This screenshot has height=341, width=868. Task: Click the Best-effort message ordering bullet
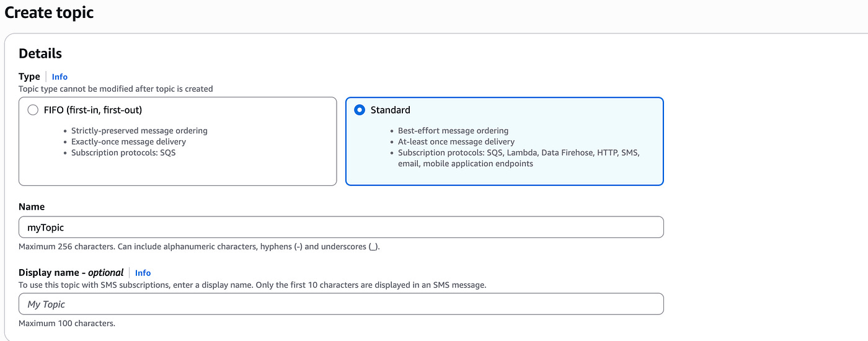tap(453, 131)
